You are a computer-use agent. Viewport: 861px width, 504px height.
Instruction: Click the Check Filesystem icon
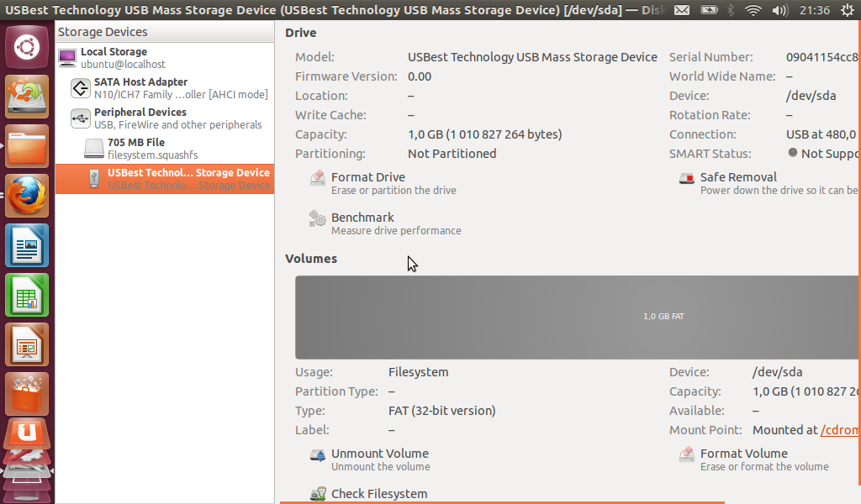tap(318, 495)
